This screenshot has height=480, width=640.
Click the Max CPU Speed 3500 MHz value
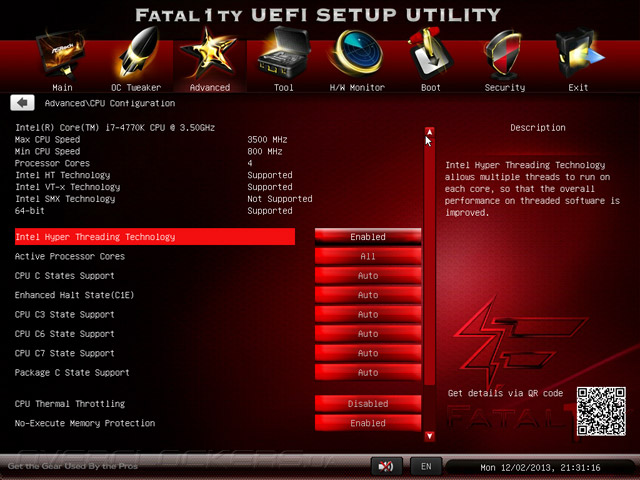(x=267, y=140)
